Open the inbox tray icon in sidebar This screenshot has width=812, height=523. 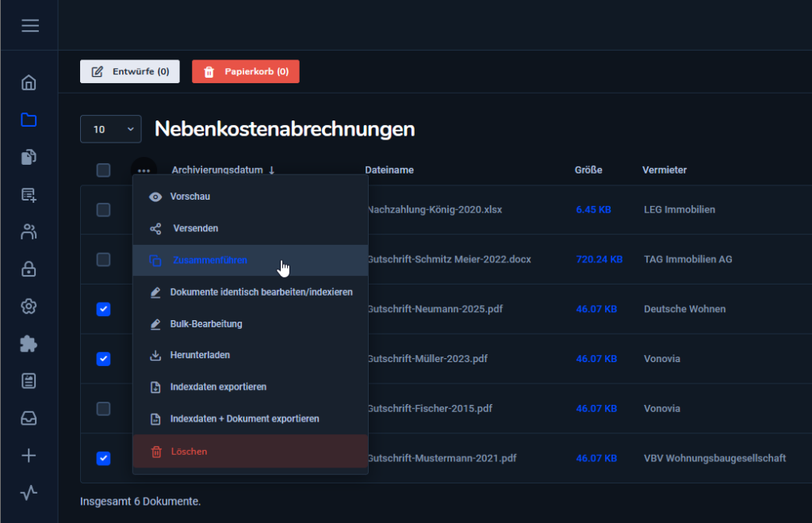coord(29,418)
